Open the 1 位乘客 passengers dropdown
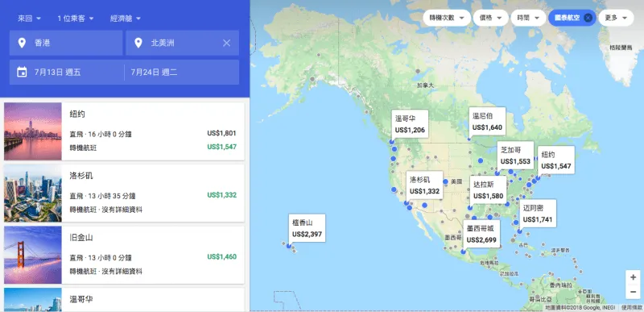644x312 pixels. 76,19
